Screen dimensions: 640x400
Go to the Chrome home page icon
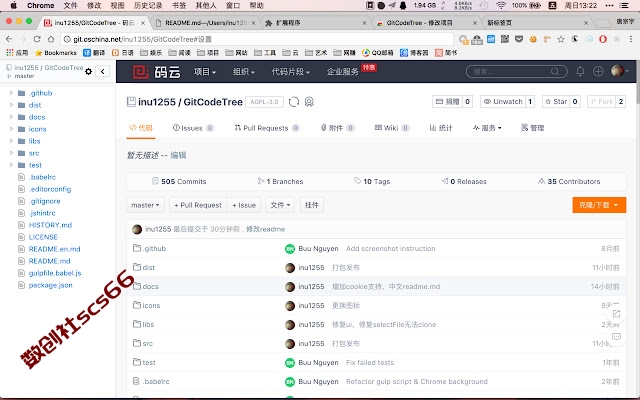click(x=51, y=39)
